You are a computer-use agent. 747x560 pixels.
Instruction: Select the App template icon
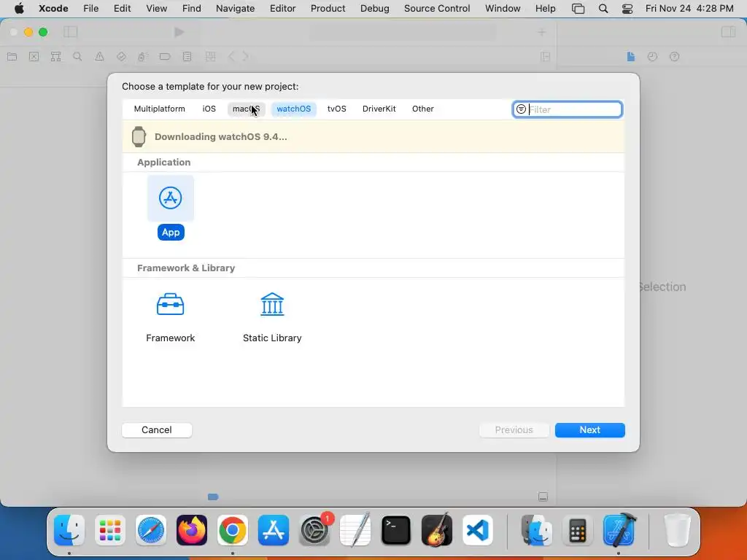171,198
